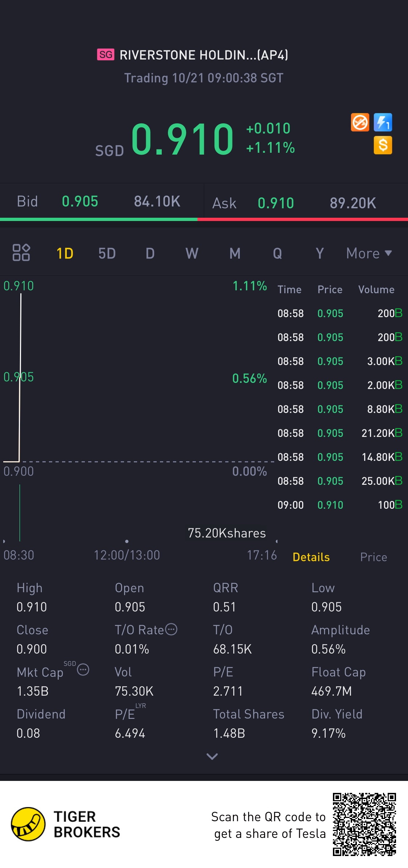The height and width of the screenshot is (868, 408).
Task: Open the More timeframes dropdown
Action: point(369,253)
